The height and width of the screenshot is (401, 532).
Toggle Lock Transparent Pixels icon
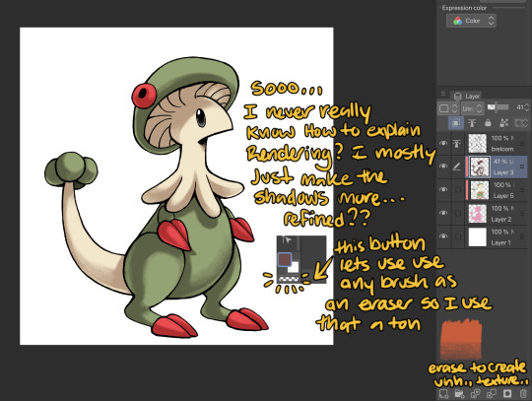[503, 122]
